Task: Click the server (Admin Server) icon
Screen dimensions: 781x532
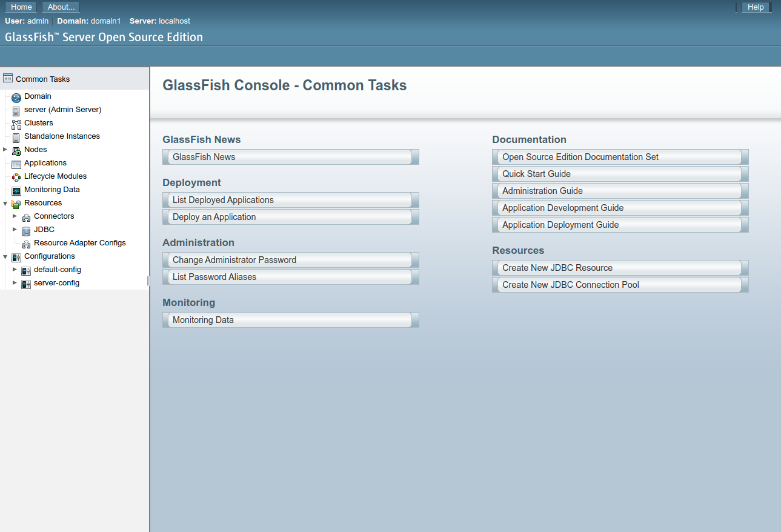Action: pyautogui.click(x=16, y=110)
